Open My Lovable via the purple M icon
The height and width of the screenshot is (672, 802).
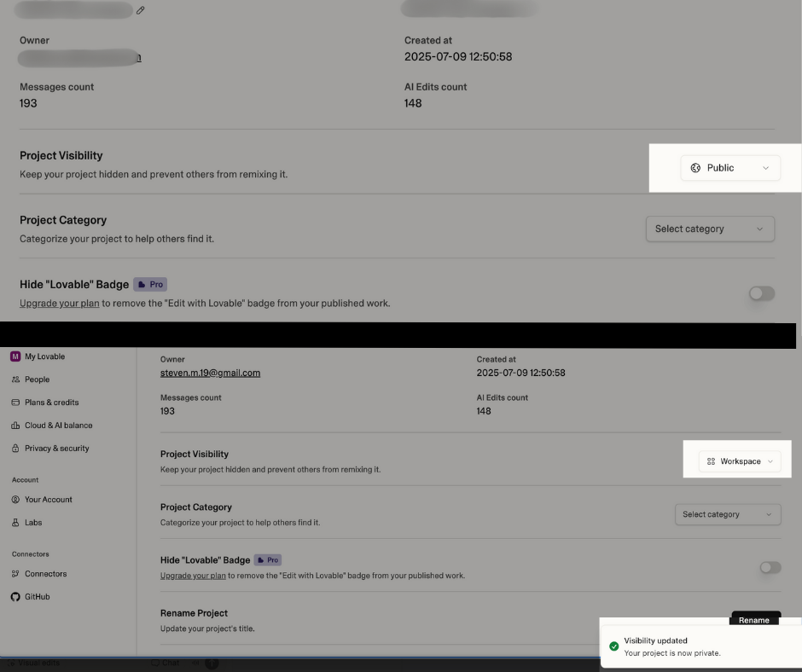(x=15, y=356)
